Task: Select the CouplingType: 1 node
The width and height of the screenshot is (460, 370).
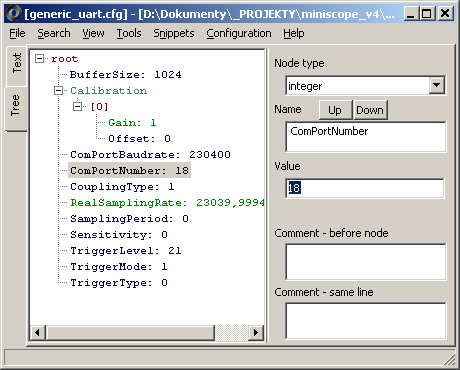Action: (122, 187)
